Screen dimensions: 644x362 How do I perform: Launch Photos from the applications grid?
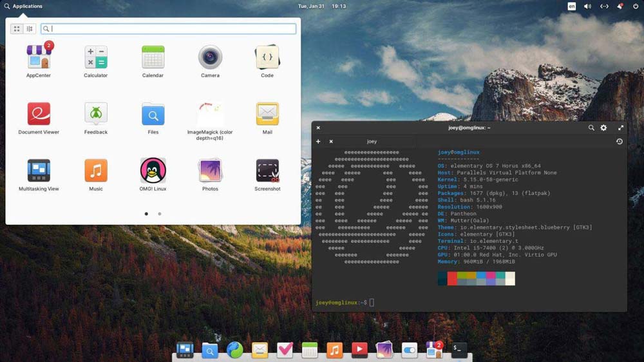pos(210,174)
